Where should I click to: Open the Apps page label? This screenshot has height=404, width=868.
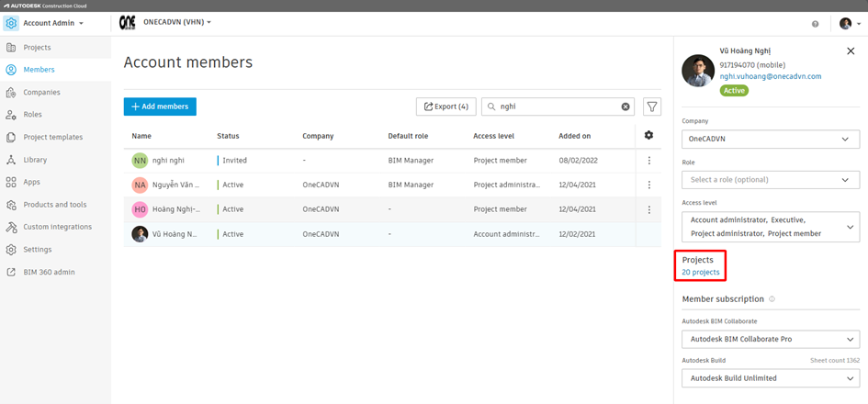click(31, 182)
